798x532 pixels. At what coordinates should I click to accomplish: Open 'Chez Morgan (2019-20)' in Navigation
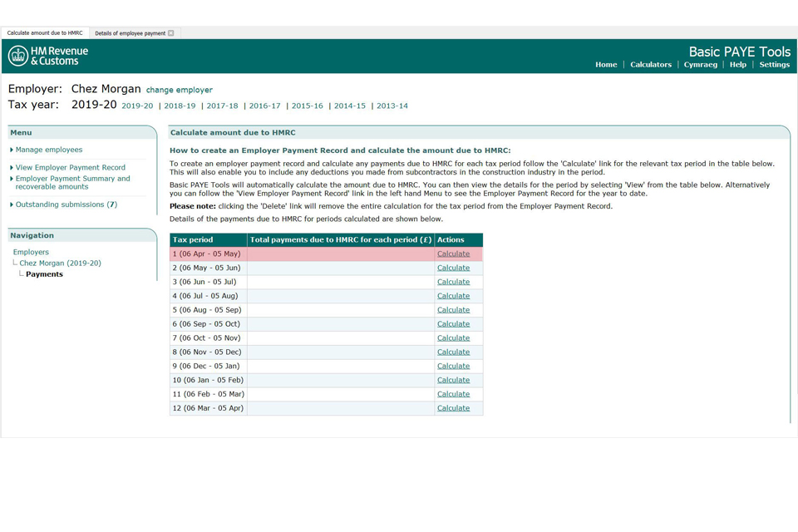(x=60, y=264)
